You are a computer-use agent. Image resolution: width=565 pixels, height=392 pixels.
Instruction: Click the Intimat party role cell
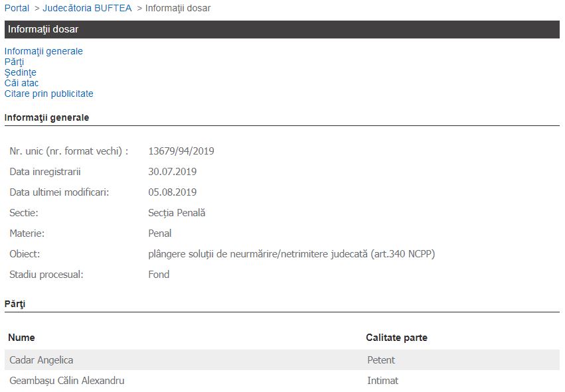pos(382,381)
